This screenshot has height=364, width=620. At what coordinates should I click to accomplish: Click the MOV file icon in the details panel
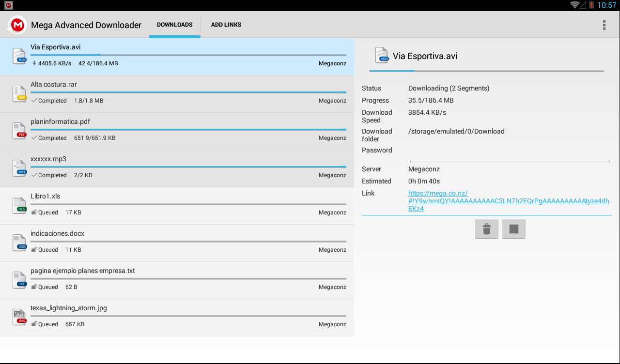pyautogui.click(x=382, y=56)
